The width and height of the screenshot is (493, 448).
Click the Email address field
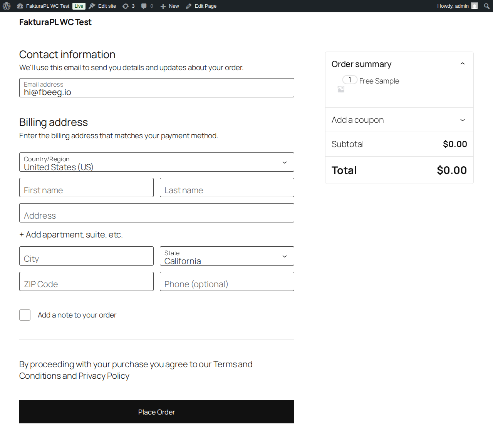click(x=156, y=88)
